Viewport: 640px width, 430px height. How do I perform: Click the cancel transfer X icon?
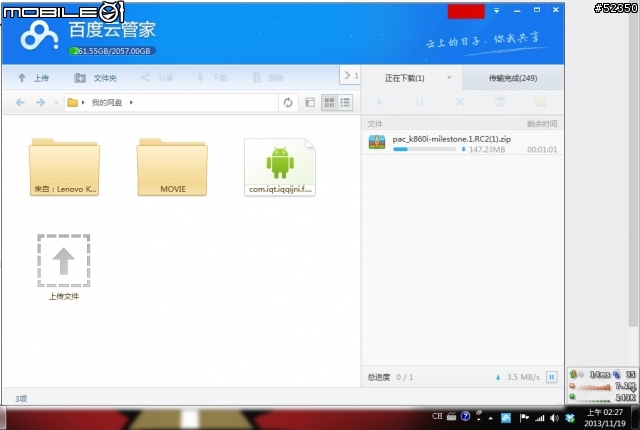pyautogui.click(x=460, y=102)
